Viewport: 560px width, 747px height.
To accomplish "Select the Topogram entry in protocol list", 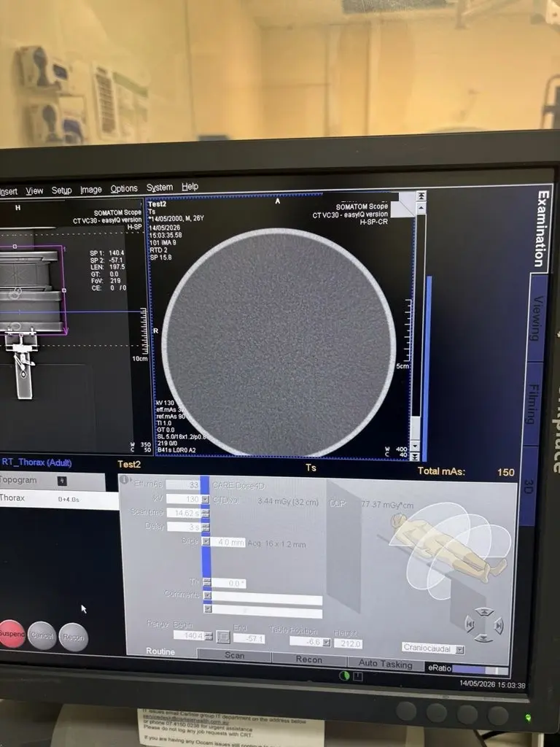I will (52, 481).
